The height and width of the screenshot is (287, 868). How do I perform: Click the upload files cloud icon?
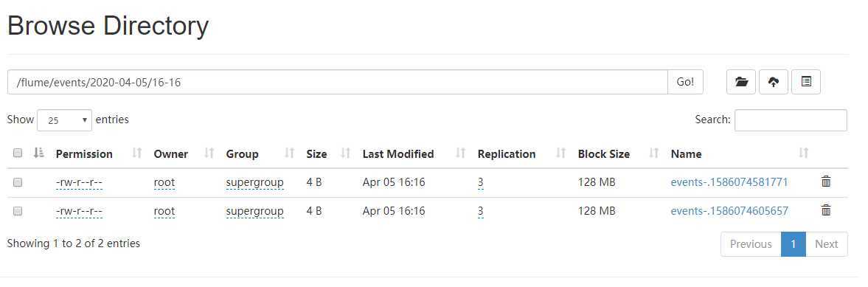click(774, 82)
